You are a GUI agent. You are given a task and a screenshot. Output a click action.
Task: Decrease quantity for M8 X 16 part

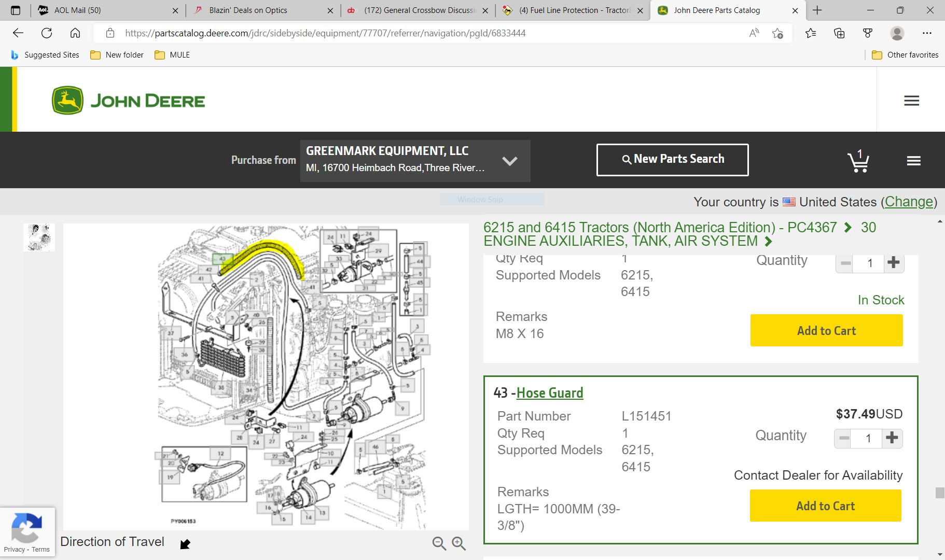point(845,263)
